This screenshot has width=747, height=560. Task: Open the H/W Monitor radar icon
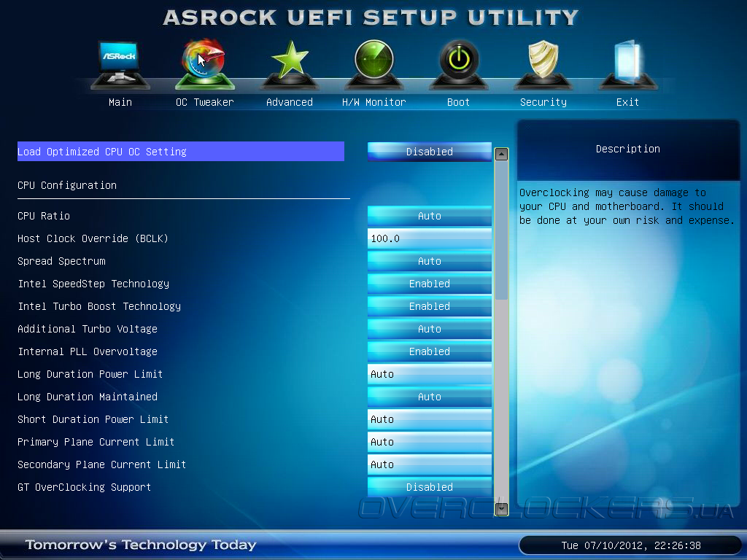(374, 64)
